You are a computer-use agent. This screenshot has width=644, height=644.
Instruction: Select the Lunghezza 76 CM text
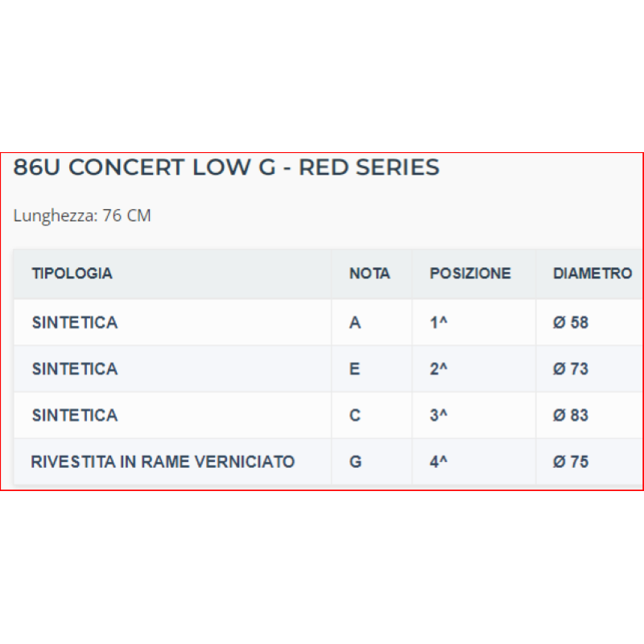[82, 216]
